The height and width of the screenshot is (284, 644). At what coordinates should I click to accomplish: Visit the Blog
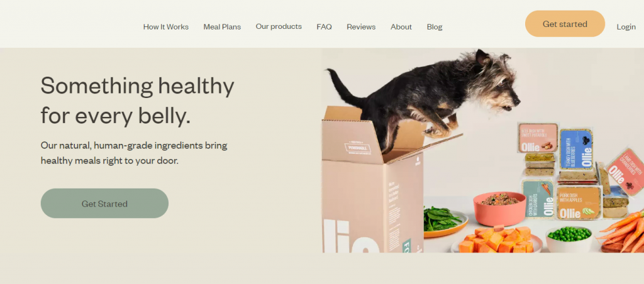click(435, 26)
